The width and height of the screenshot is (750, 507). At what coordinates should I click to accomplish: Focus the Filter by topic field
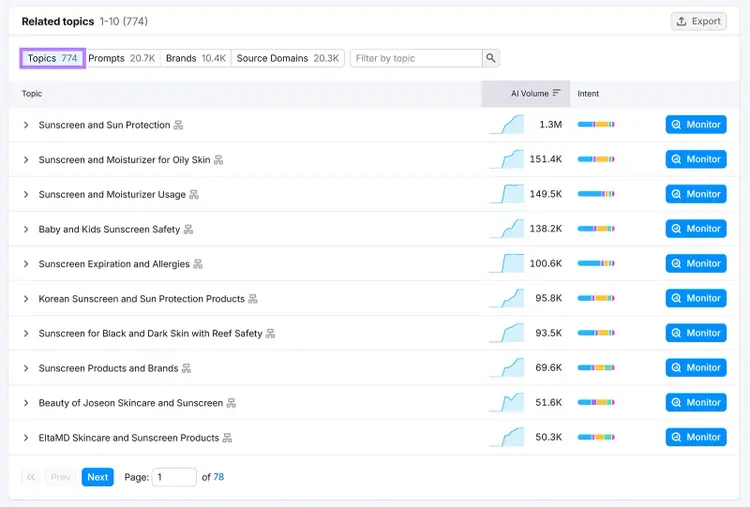pos(416,58)
